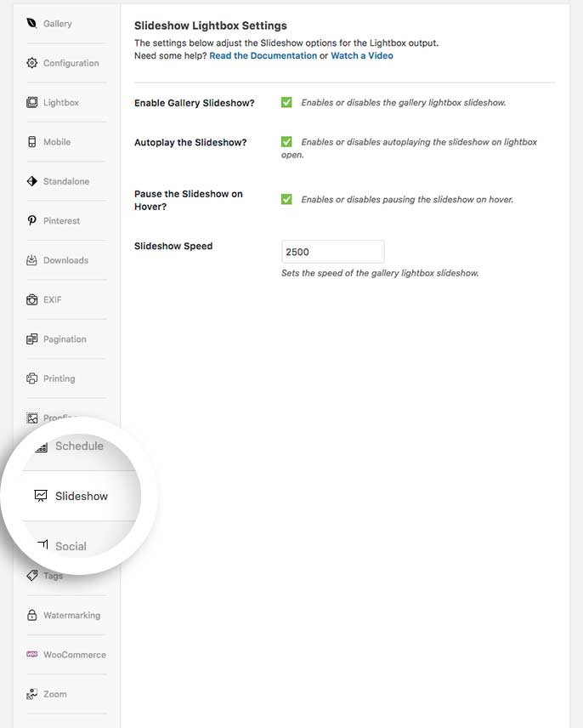This screenshot has width=583, height=728.
Task: Click the EXIF camera icon
Action: [x=32, y=300]
